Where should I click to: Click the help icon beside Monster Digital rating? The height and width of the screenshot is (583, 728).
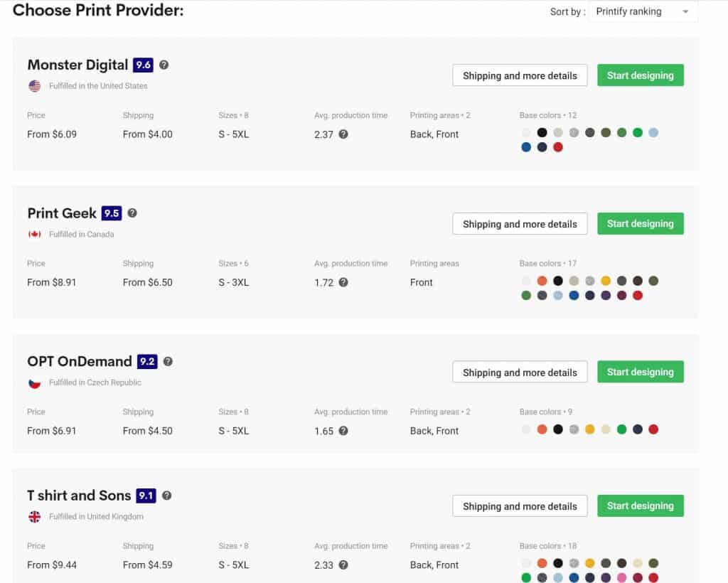pyautogui.click(x=164, y=65)
